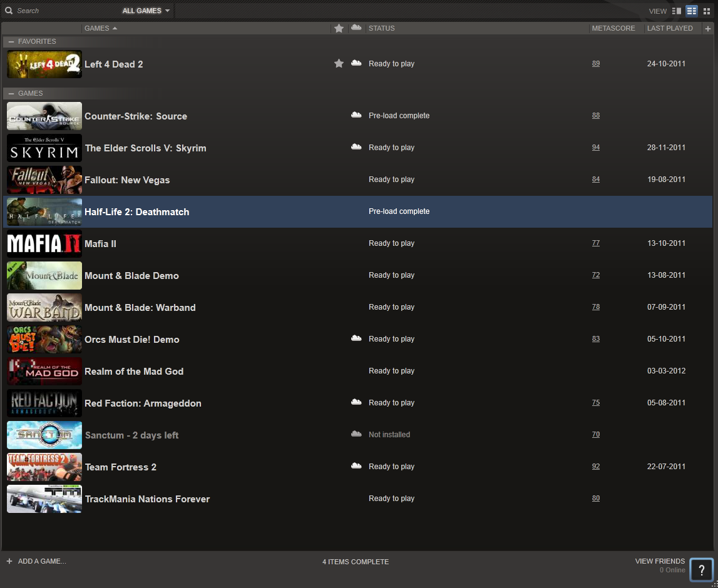Select Fallout: New Vegas title

click(x=127, y=180)
